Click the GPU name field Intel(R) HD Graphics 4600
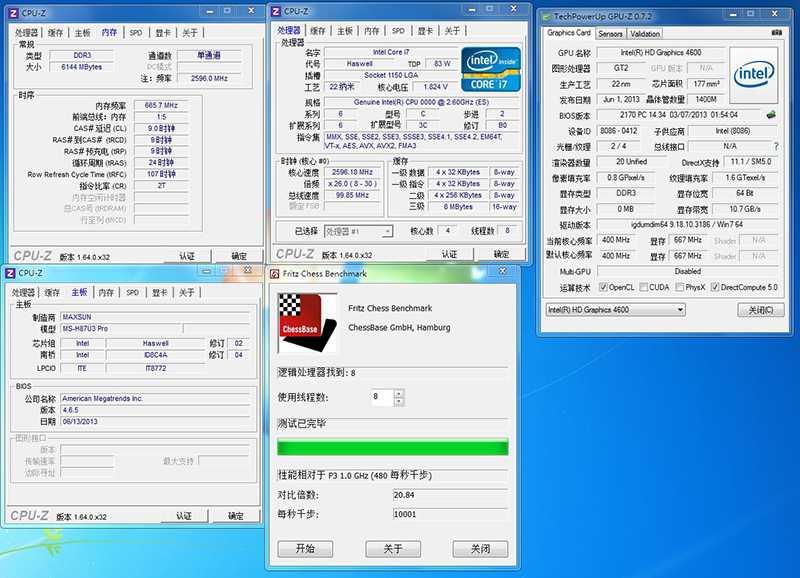800x578 pixels. point(661,53)
